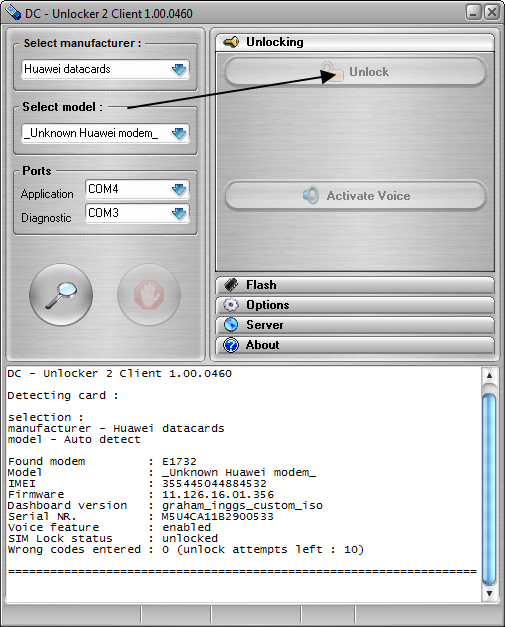Screen dimensions: 505x627
Task: Click the found modem value E1732
Action: click(179, 461)
